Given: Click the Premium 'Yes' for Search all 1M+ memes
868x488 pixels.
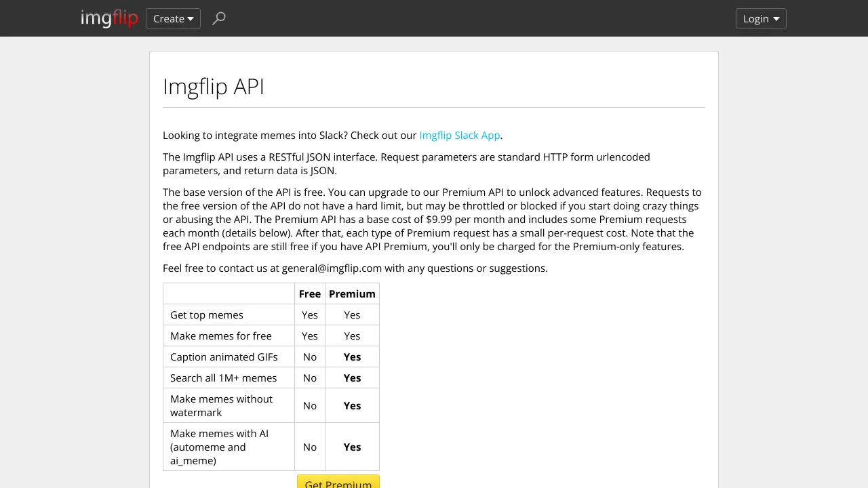Looking at the screenshot, I should tap(352, 378).
